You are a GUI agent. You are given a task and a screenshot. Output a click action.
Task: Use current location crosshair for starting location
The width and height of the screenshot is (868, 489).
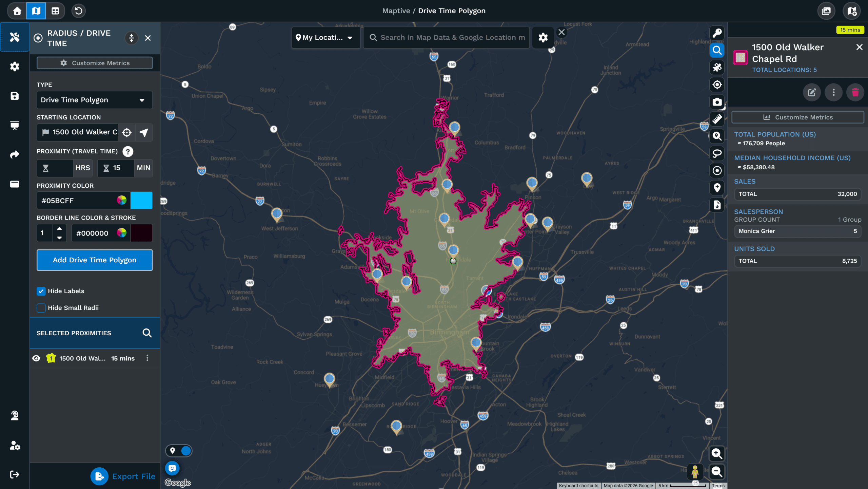(x=127, y=132)
